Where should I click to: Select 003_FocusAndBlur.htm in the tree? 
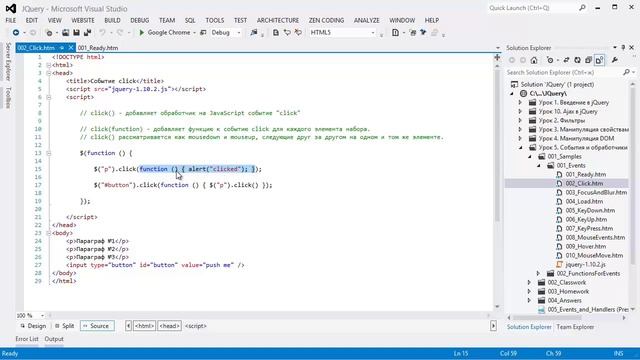pyautogui.click(x=596, y=192)
